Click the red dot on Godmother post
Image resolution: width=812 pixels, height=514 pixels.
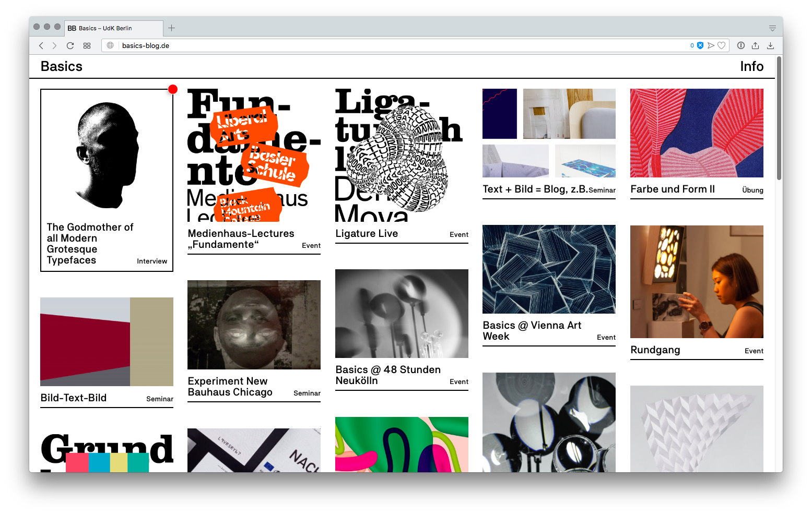tap(173, 89)
